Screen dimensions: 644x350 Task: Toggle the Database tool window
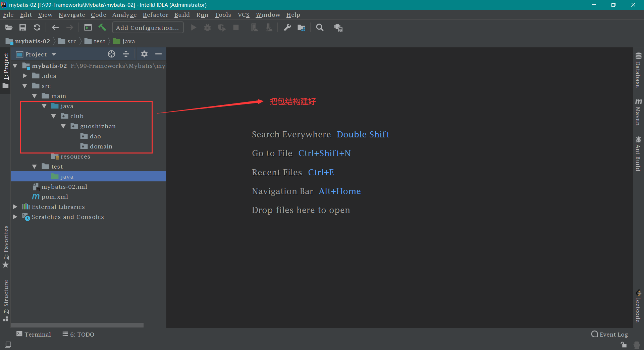click(x=638, y=71)
